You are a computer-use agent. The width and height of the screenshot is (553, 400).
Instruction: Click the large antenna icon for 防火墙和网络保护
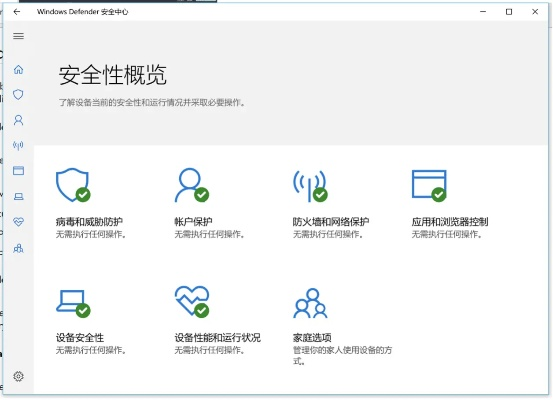(310, 186)
